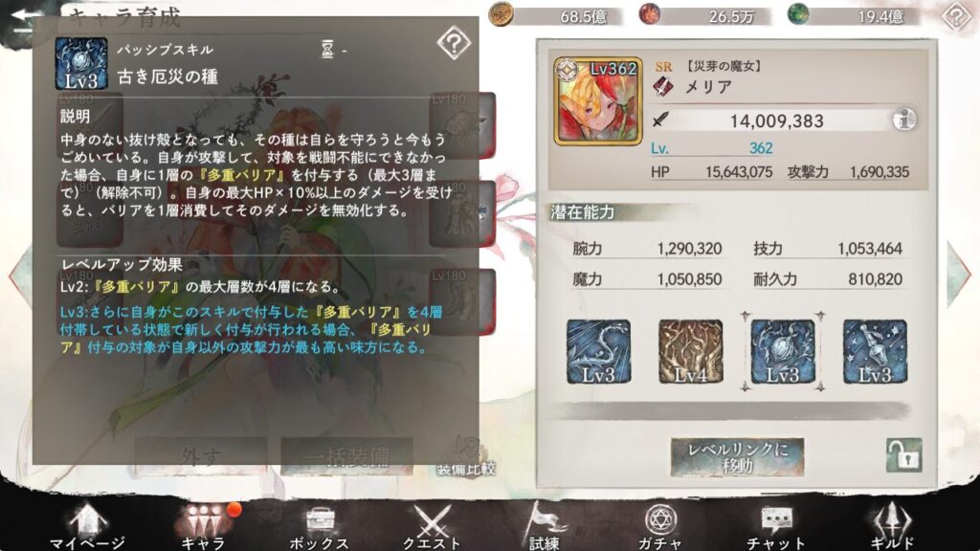Screen dimensions: 980x551
Task: Select the first blue Lv3 skill icon
Action: click(598, 351)
